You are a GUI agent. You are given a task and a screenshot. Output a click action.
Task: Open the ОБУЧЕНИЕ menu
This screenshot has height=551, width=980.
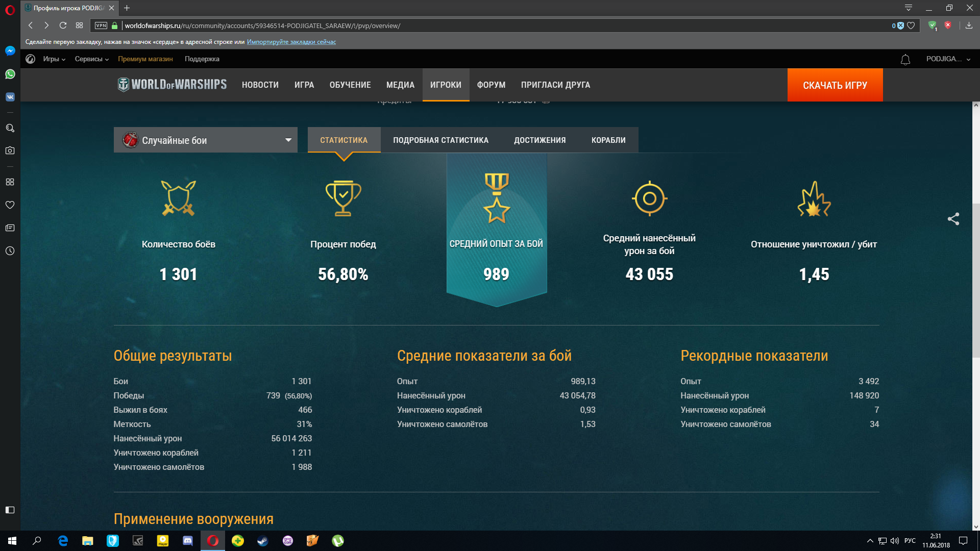[350, 85]
